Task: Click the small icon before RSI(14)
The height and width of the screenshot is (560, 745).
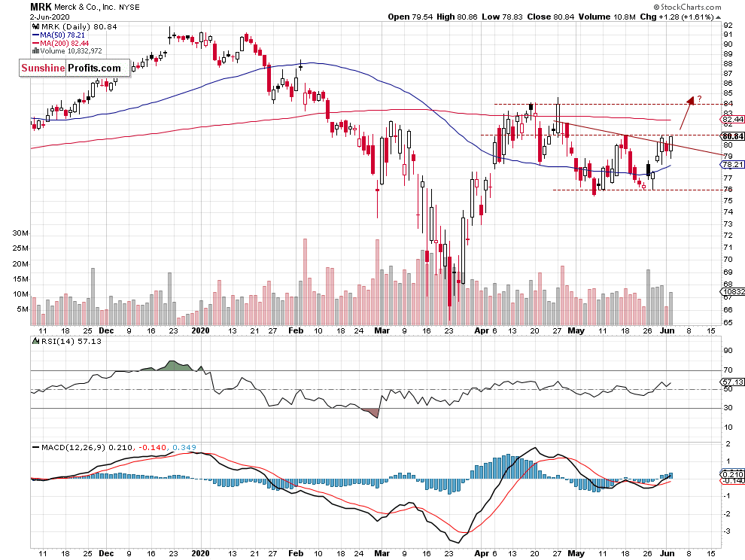Action: click(x=35, y=341)
